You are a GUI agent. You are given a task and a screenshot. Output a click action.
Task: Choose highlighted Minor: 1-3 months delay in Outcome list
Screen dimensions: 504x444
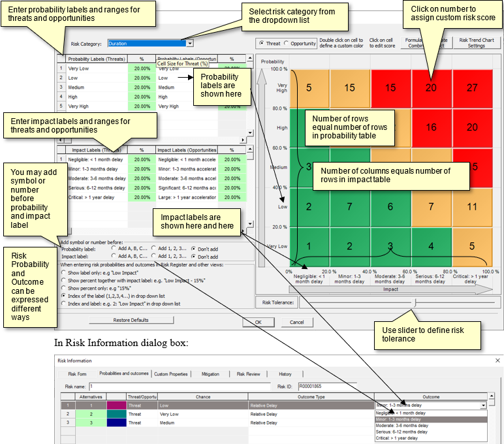431,420
